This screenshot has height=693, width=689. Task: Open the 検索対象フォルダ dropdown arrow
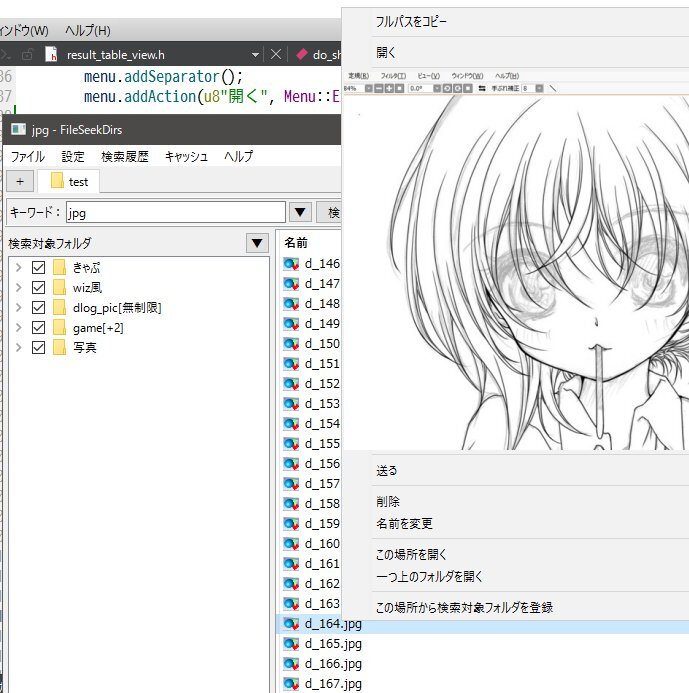click(x=256, y=244)
